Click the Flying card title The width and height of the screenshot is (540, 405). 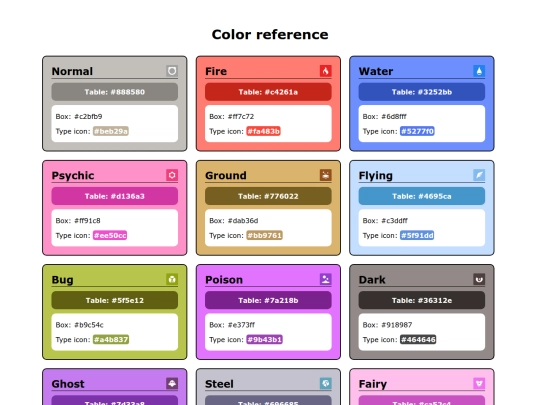click(x=376, y=176)
